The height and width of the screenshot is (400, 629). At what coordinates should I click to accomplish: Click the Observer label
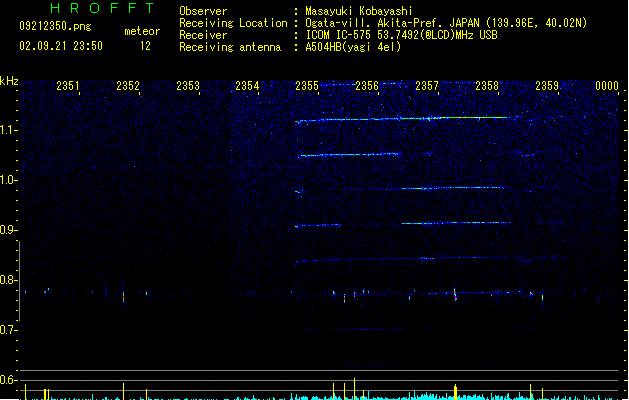point(203,11)
